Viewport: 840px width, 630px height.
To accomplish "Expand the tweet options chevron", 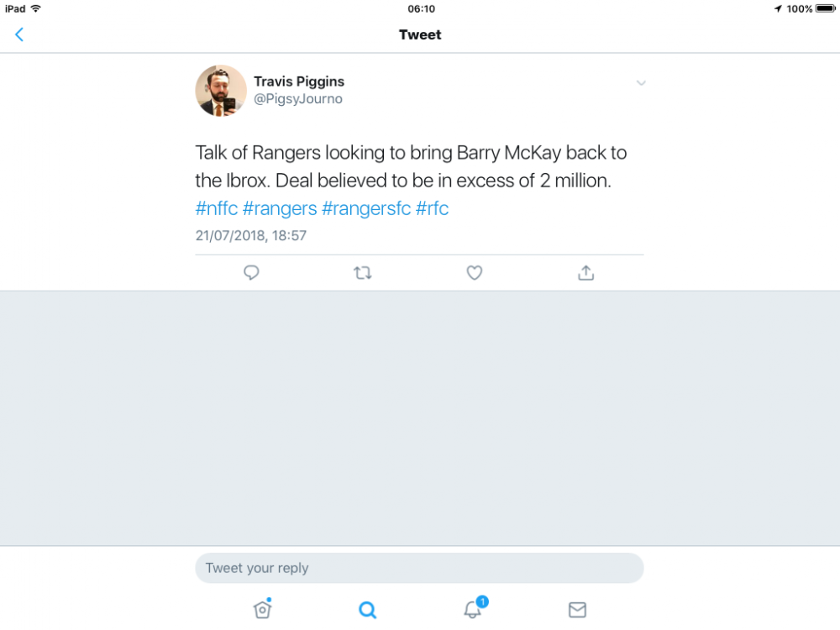I will 641,82.
